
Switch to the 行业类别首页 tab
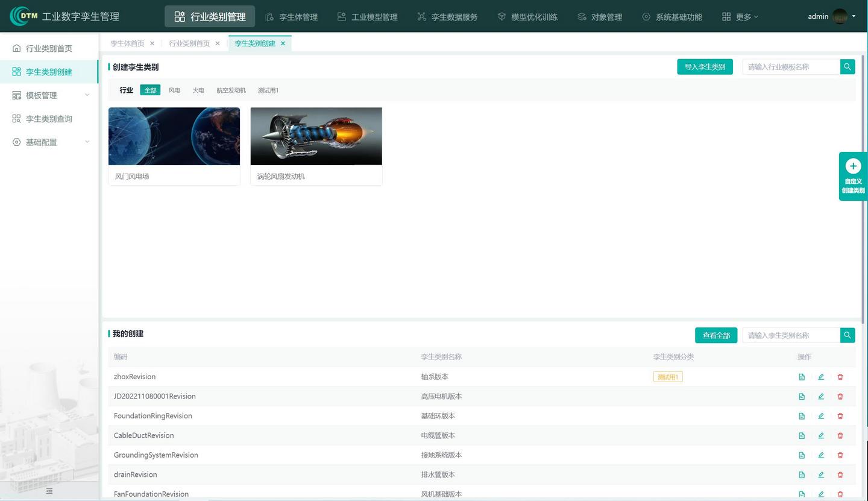coord(189,43)
